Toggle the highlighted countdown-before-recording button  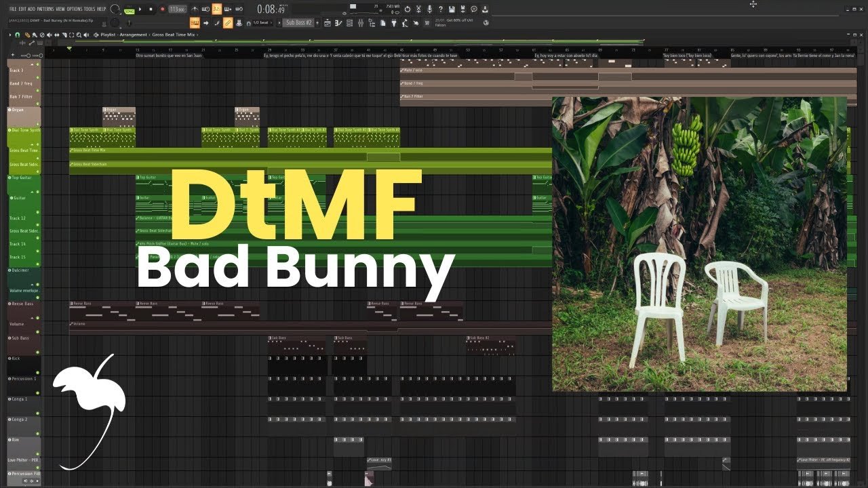click(x=216, y=9)
